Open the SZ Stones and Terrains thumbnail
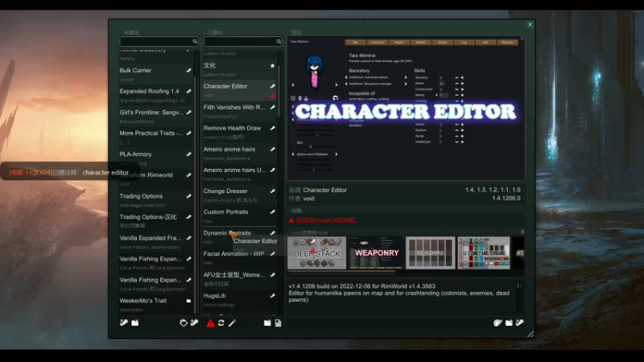Image resolution: width=644 pixels, height=362 pixels. pos(484,253)
